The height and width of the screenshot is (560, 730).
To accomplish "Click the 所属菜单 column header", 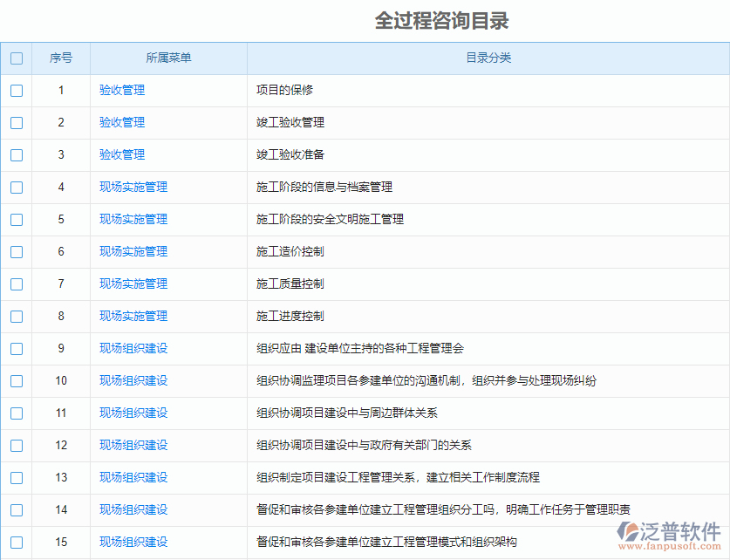I will 167,58.
